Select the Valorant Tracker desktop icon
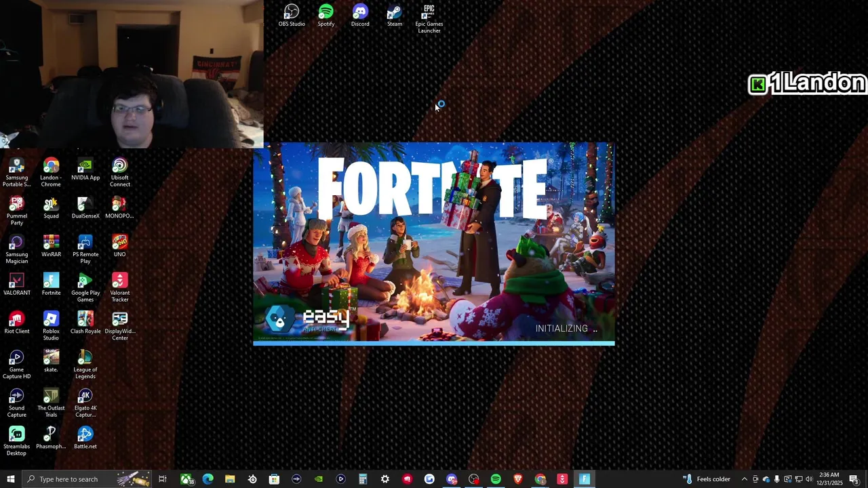This screenshot has width=868, height=488. pos(120,288)
